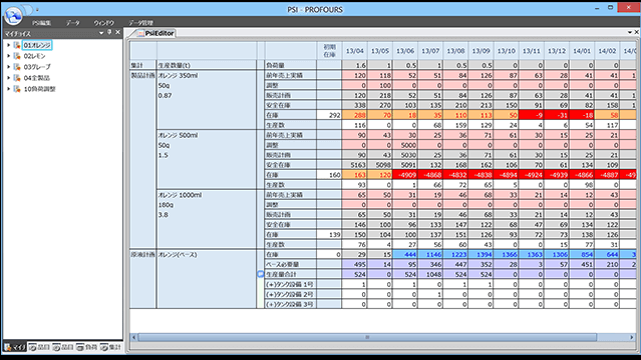Open the PSI編集 menu

(41, 23)
